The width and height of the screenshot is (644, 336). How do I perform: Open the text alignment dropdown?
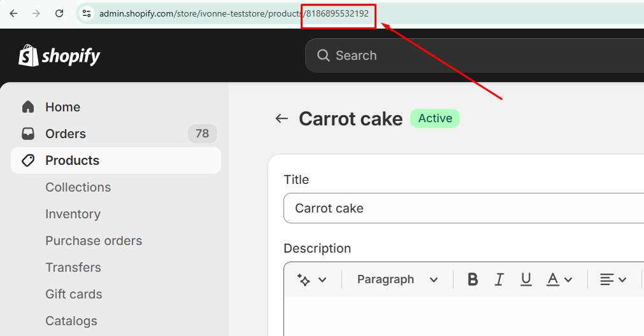click(613, 279)
